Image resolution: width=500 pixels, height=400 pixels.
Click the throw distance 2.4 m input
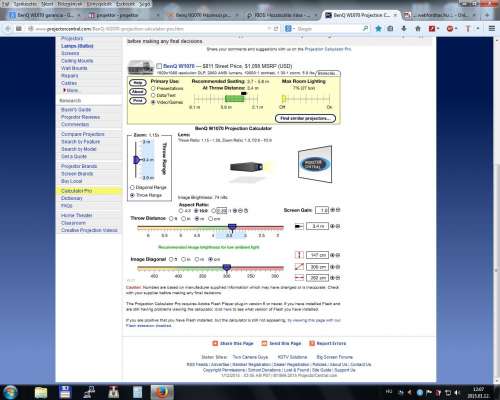point(317,226)
